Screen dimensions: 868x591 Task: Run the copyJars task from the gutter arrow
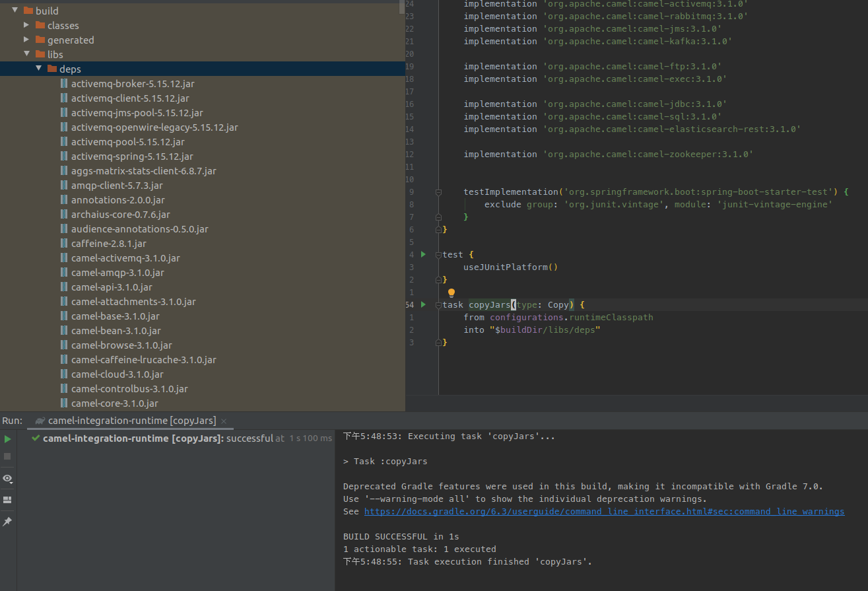click(423, 304)
